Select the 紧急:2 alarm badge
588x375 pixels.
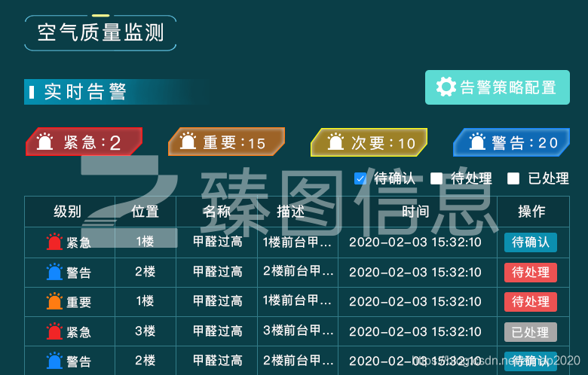(x=84, y=142)
